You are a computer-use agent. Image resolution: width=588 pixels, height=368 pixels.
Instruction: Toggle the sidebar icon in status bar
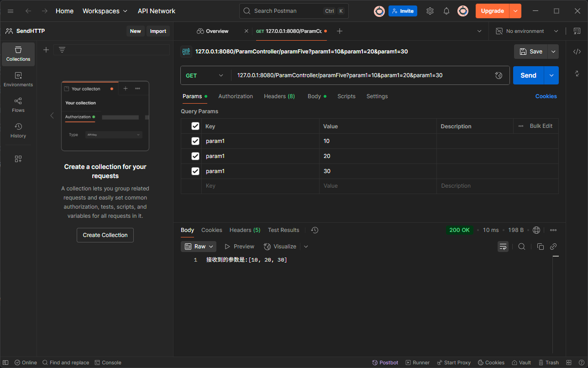pos(5,363)
